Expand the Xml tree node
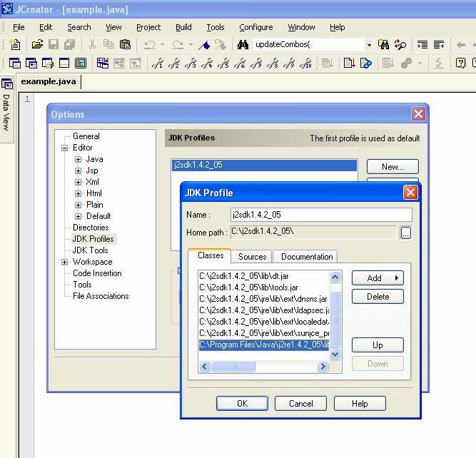 coord(78,182)
